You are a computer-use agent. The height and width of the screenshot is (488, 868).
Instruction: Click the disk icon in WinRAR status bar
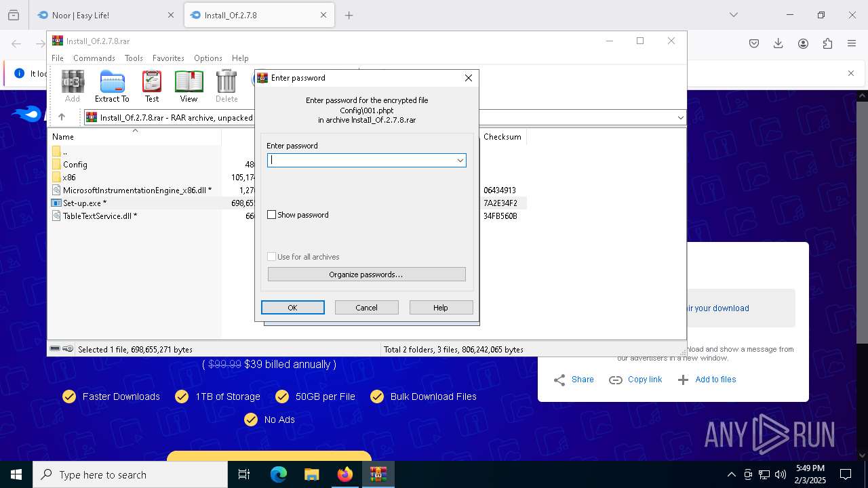point(55,348)
